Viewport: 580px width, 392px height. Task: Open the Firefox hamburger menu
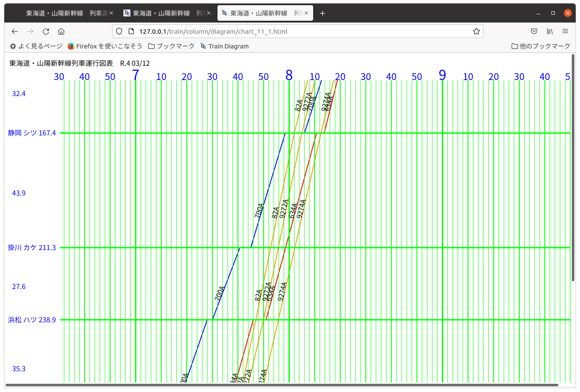(565, 31)
